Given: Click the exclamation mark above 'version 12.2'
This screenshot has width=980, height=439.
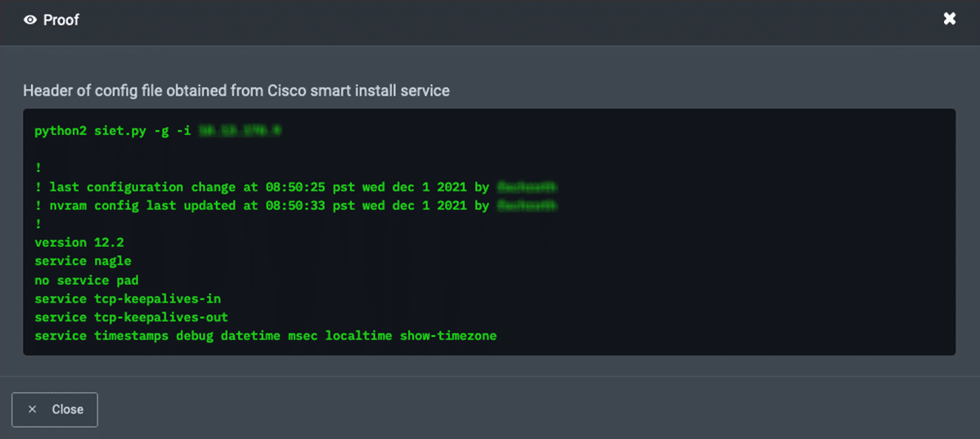Looking at the screenshot, I should click(38, 224).
